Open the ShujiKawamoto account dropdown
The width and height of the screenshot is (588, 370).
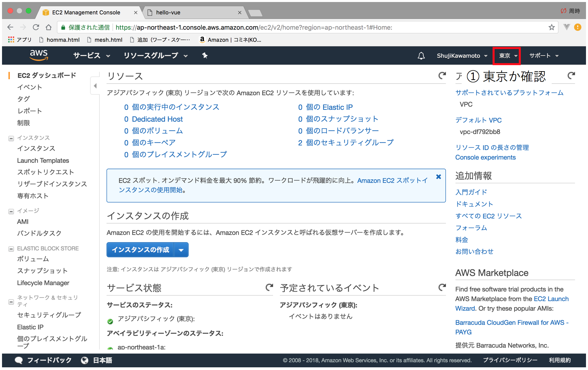pos(462,56)
